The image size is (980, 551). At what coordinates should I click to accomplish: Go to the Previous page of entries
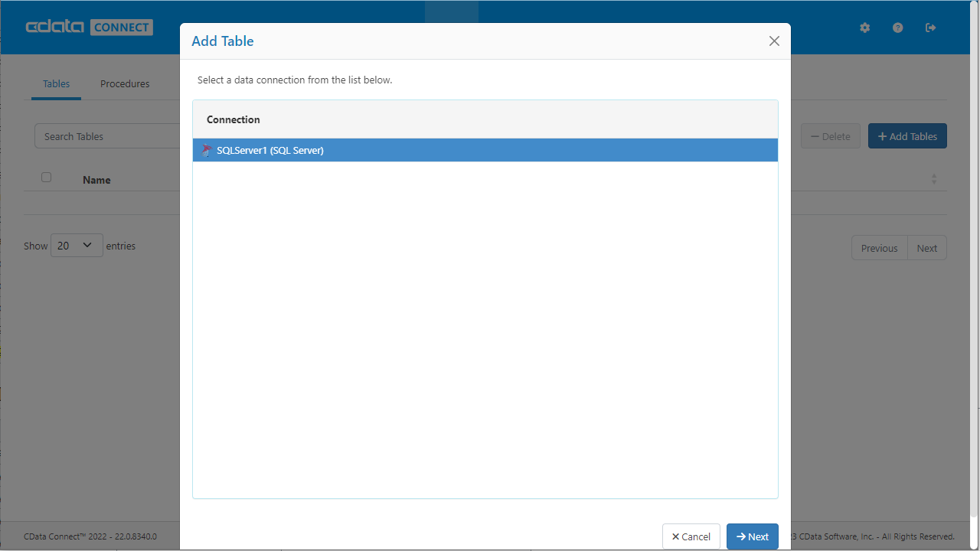(879, 248)
